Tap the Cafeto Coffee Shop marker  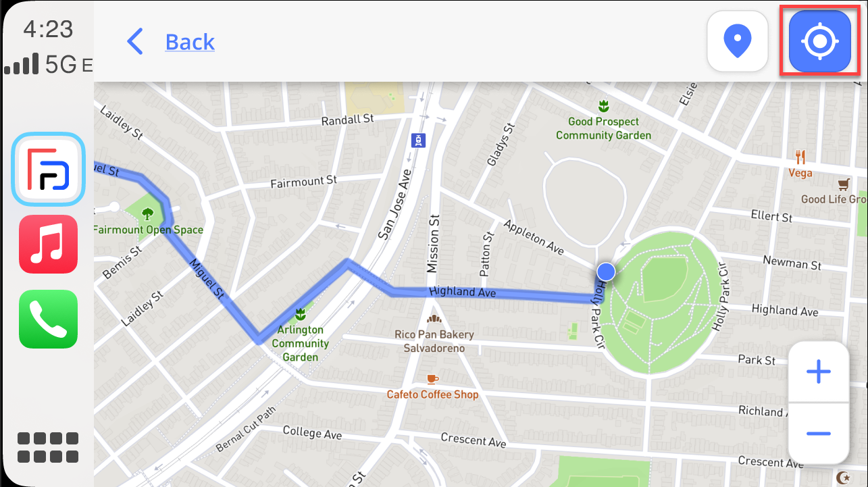point(432,379)
